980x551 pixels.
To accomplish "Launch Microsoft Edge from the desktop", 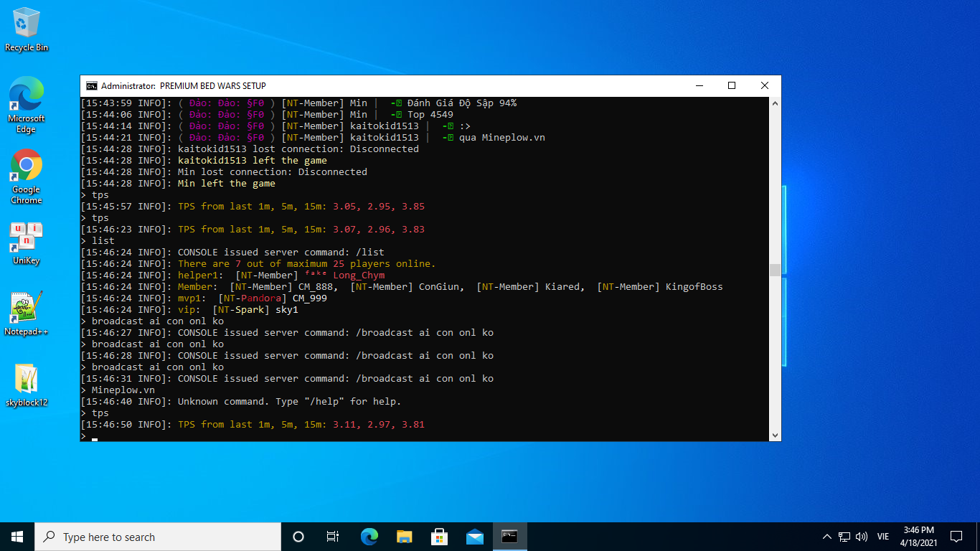I will point(27,104).
